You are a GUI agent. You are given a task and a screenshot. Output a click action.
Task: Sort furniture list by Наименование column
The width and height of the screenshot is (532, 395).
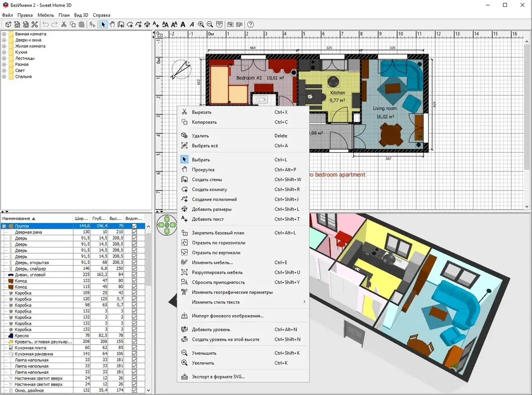coord(37,218)
